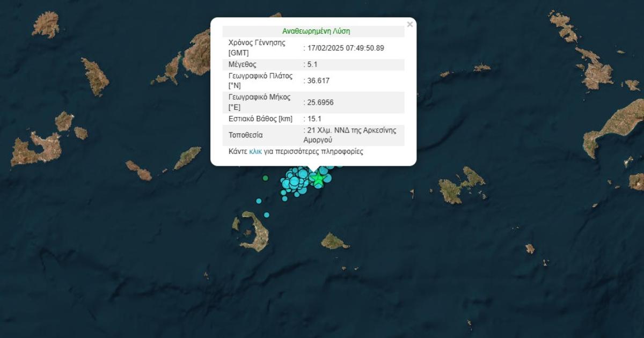Click the 'Εστιακό Βάθος [km]' row label
The height and width of the screenshot is (338, 644).
(260, 119)
